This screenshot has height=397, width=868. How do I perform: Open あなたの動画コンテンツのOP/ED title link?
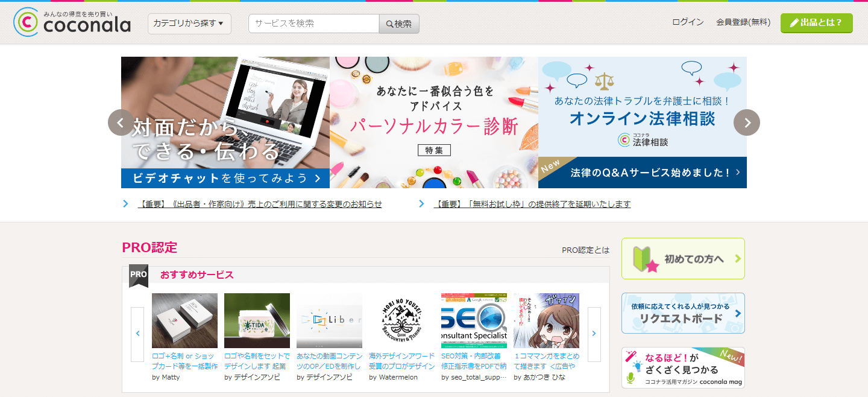click(x=329, y=361)
